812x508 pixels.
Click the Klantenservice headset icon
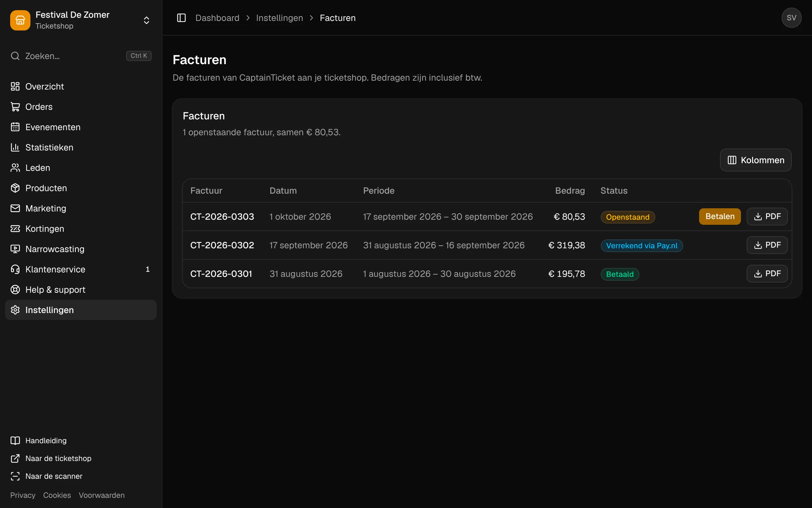[15, 270]
